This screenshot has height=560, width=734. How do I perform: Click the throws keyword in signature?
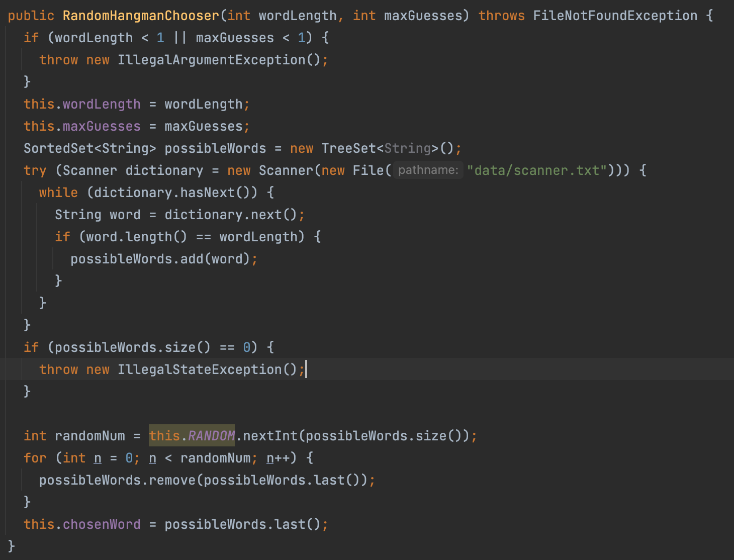coord(501,16)
